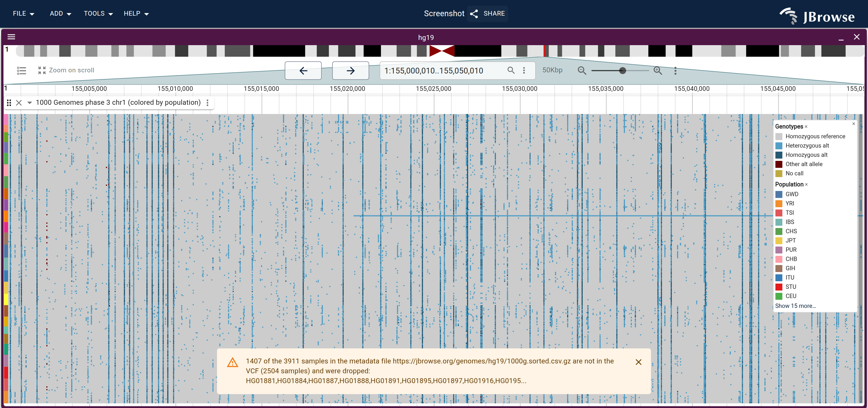Open the track selector list icon

22,70
